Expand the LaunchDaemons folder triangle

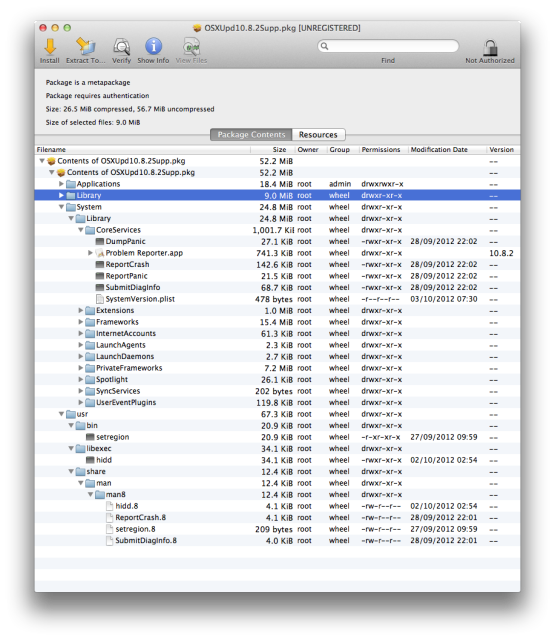coord(81,356)
